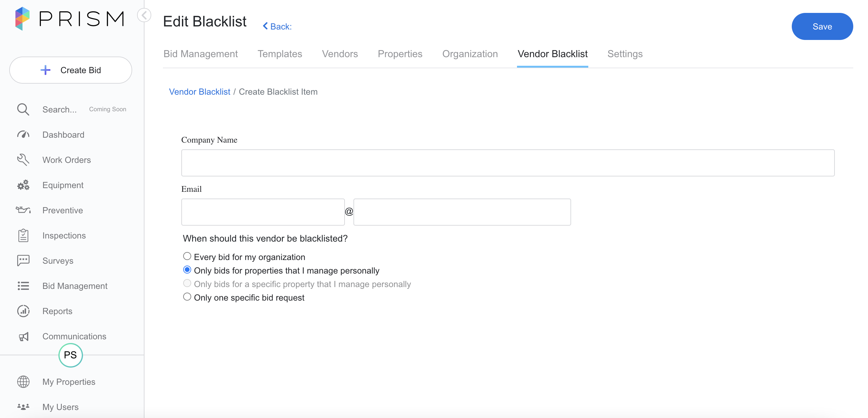Viewport: 868px width, 418px height.
Task: Open the My Properties sidebar label
Action: 69,382
